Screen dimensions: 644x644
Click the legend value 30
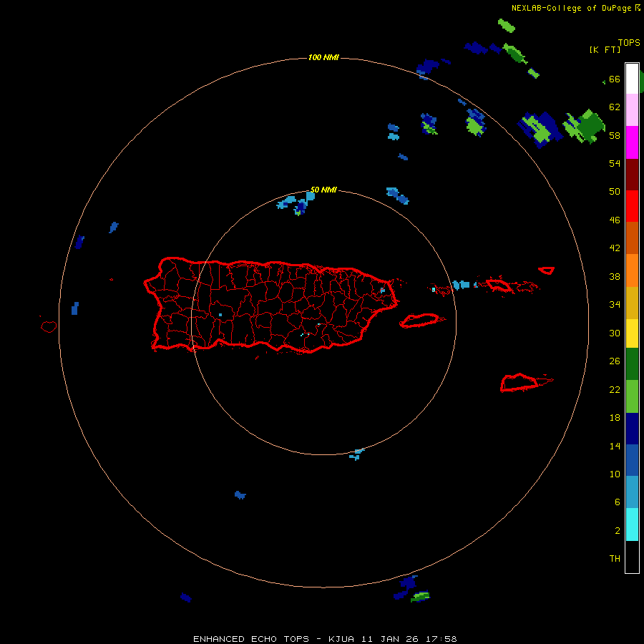click(x=615, y=333)
